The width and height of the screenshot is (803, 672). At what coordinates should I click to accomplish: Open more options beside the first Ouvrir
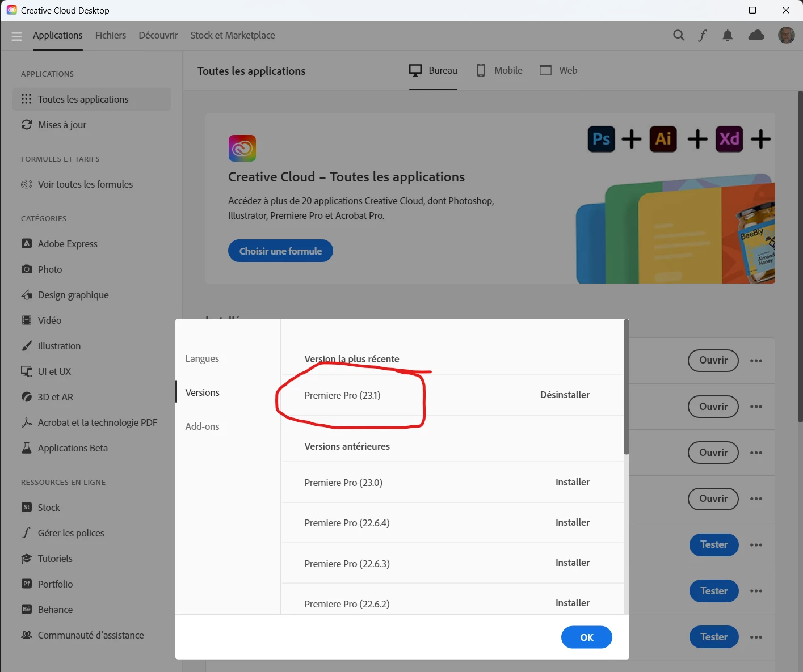tap(756, 361)
